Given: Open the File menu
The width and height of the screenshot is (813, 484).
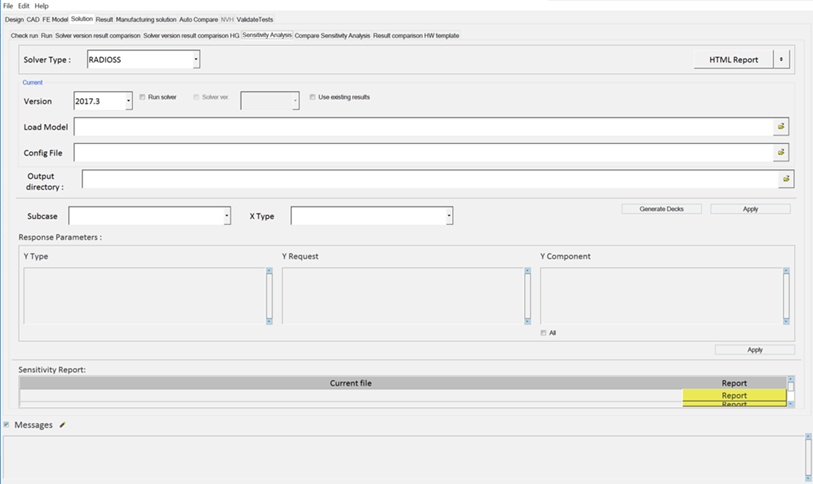Looking at the screenshot, I should tap(8, 6).
